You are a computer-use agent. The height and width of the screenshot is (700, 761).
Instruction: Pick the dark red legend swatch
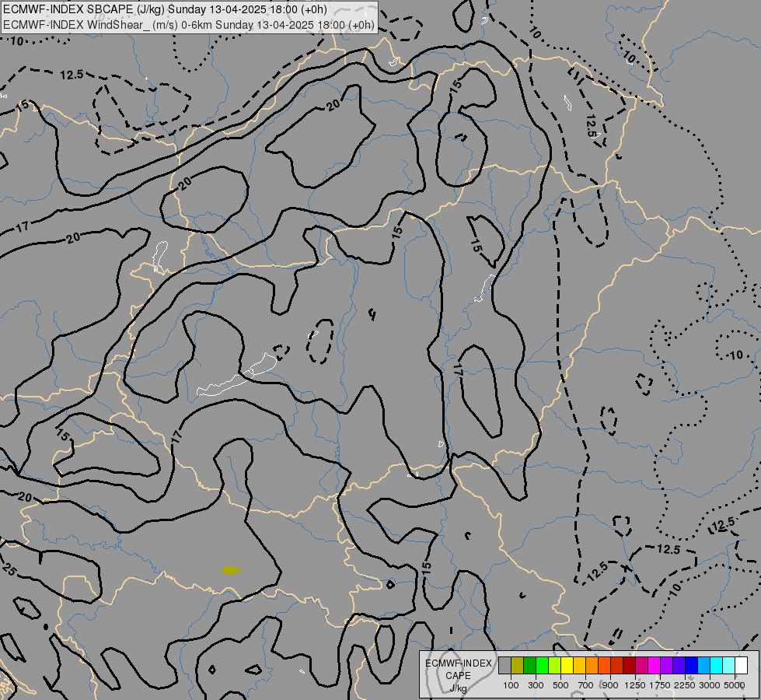[x=629, y=665]
